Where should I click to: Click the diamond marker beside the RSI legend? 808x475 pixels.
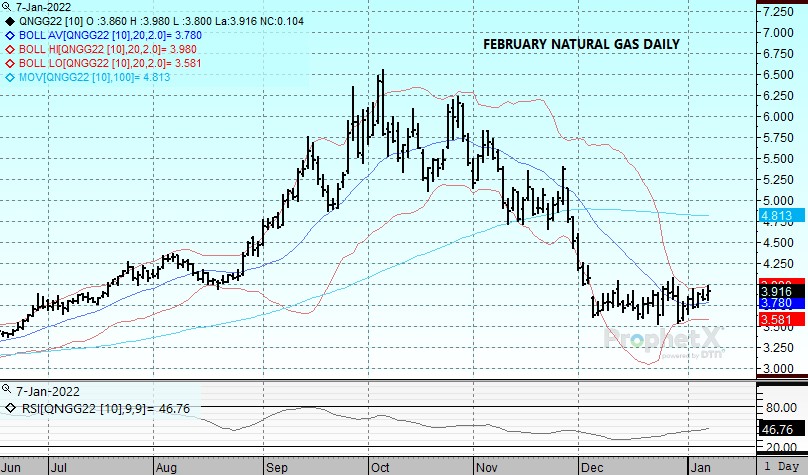coord(9,407)
